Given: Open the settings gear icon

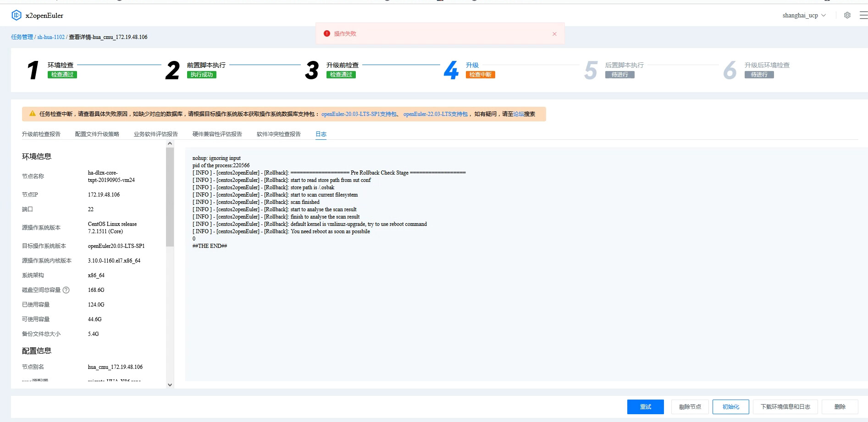Looking at the screenshot, I should 847,15.
